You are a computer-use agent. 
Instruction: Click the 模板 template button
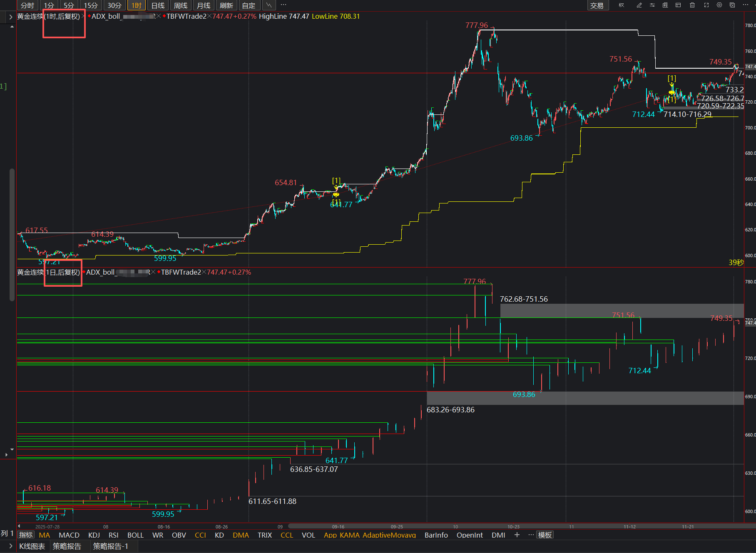pyautogui.click(x=545, y=535)
